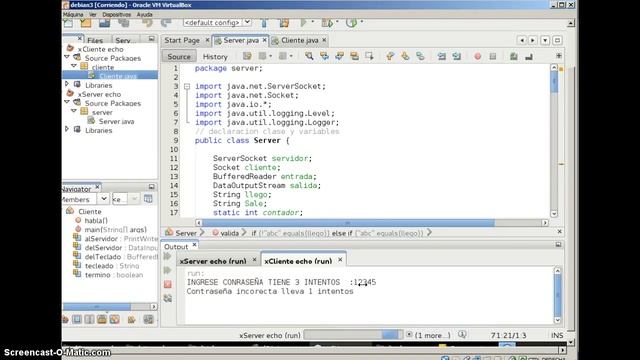
Task: Click the Comment icon in editor toolbar
Action: point(514,56)
